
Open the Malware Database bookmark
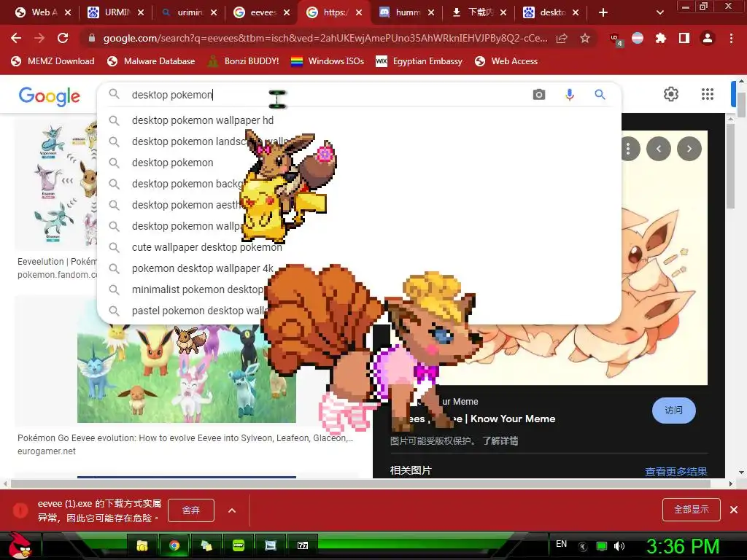[x=152, y=61]
